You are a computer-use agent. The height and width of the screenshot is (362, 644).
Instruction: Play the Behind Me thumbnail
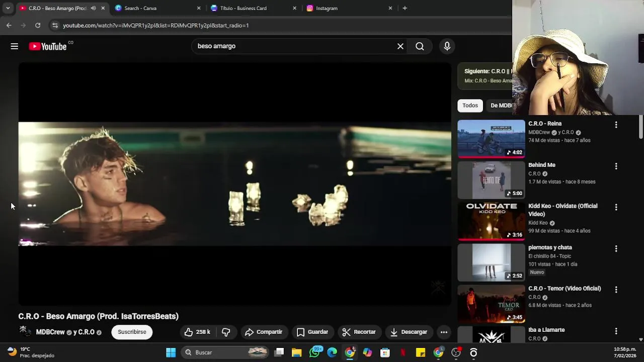[491, 180]
